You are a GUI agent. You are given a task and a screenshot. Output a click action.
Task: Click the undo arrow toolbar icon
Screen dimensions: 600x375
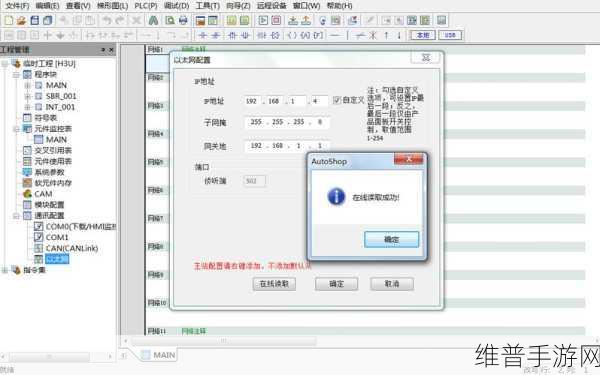[x=107, y=20]
